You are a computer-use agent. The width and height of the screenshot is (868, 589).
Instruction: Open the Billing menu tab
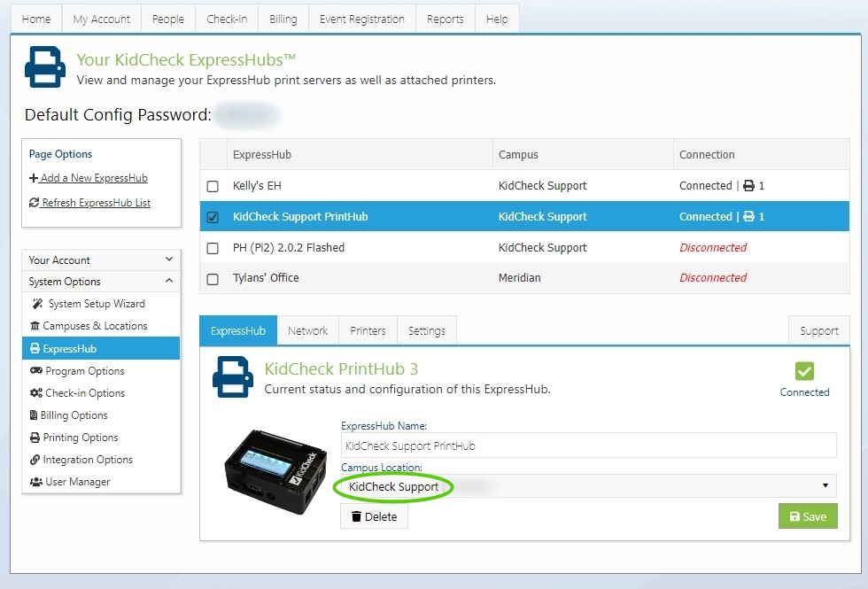click(x=283, y=19)
